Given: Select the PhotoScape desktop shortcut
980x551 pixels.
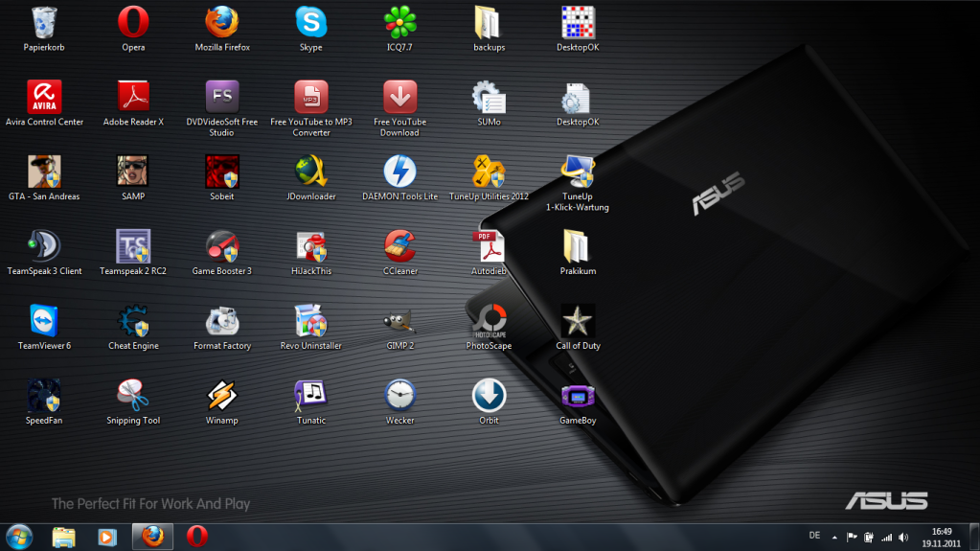Looking at the screenshot, I should coord(489,321).
